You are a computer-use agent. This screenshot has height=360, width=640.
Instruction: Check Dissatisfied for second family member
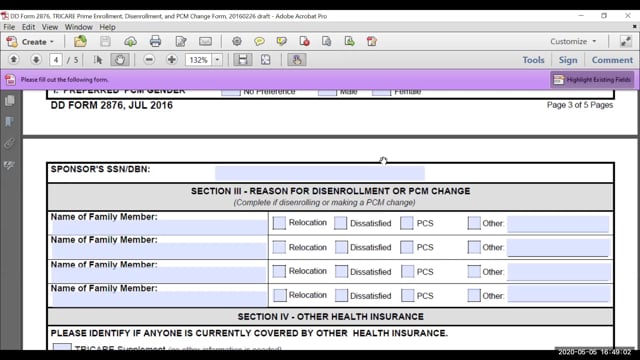click(341, 247)
